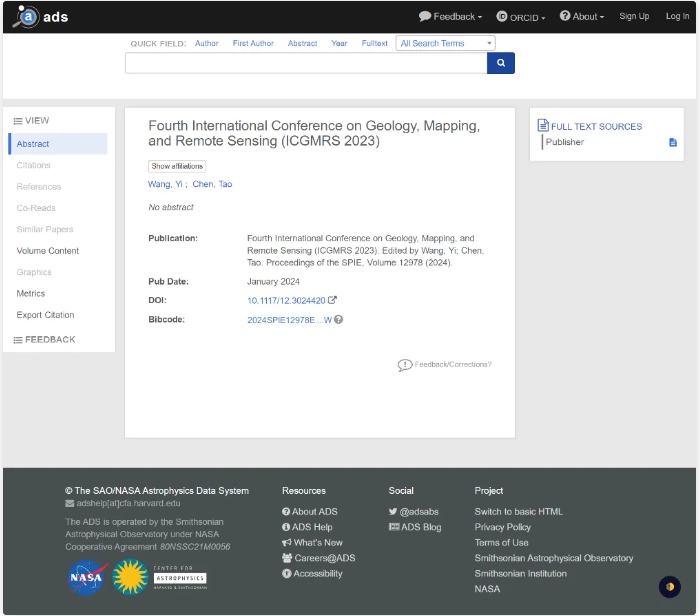Open the Export Citation view
The image size is (700, 616).
(x=45, y=315)
